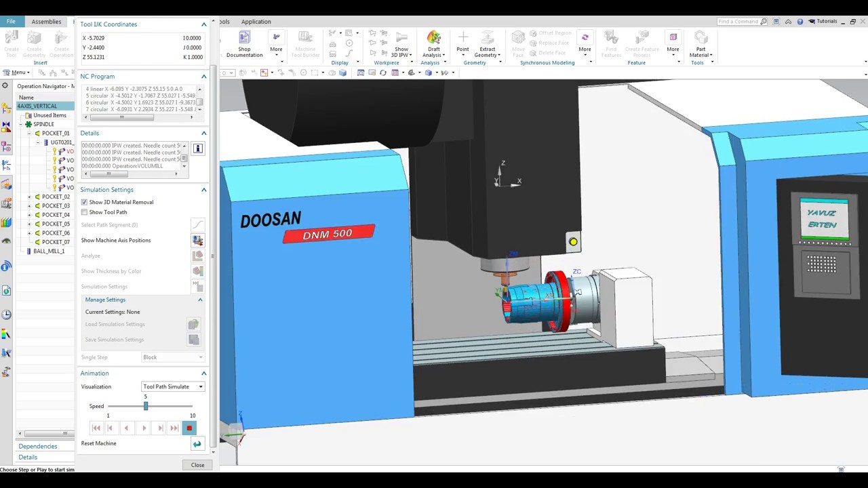Image resolution: width=868 pixels, height=488 pixels.
Task: Select the 4AXIS_VERTICAL program row
Action: tap(45, 106)
